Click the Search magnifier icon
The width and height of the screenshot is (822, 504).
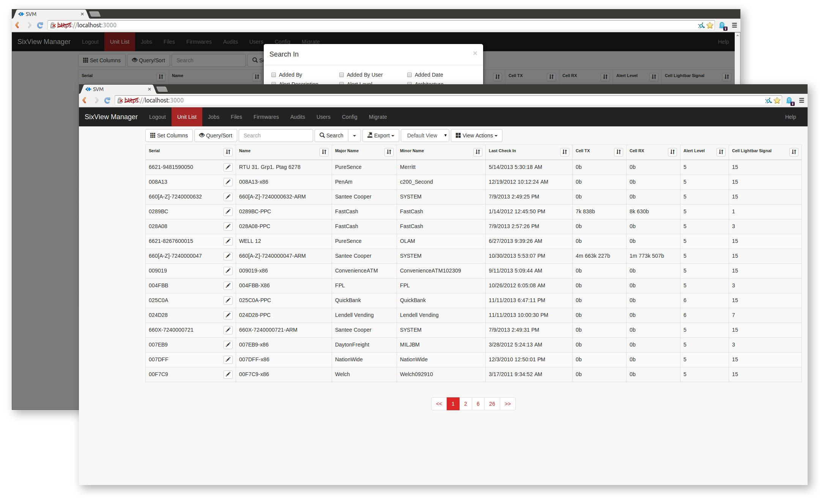coord(322,135)
